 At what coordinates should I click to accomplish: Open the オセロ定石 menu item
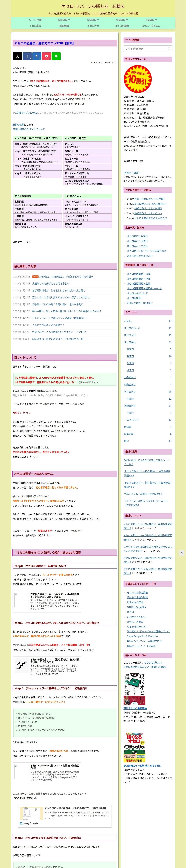[x=35, y=26]
